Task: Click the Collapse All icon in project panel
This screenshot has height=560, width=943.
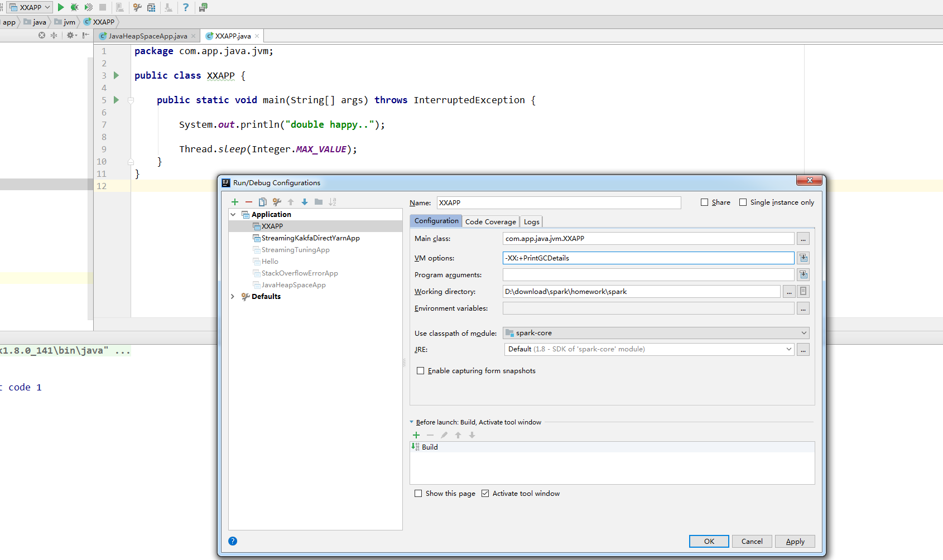Action: [54, 35]
